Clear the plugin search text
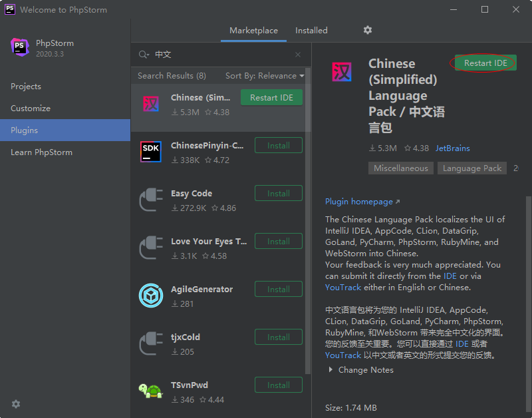 [x=297, y=55]
